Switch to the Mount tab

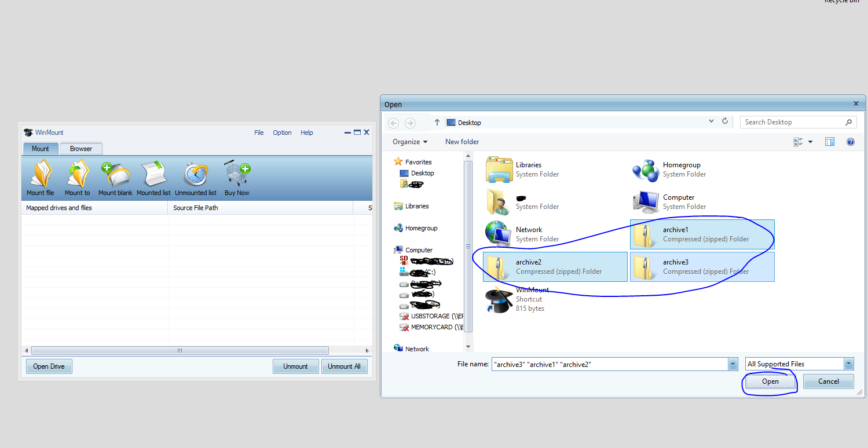click(x=41, y=149)
